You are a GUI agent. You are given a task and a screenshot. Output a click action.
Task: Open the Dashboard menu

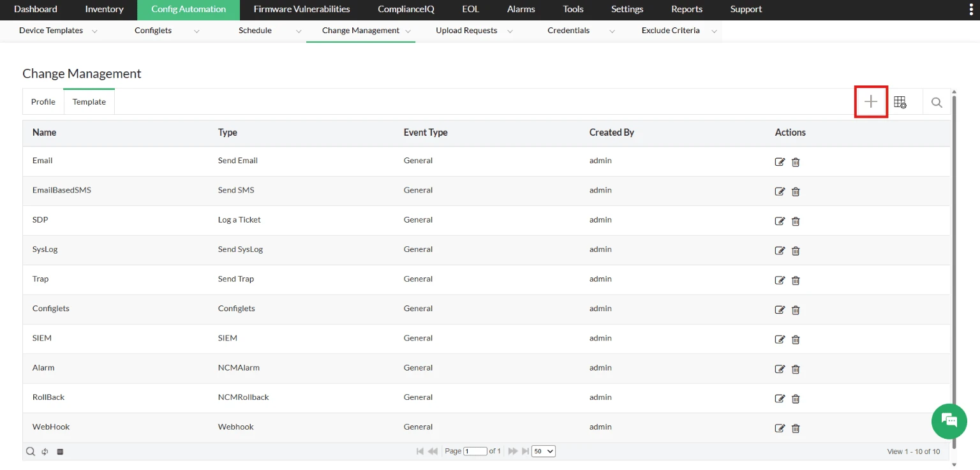pyautogui.click(x=36, y=10)
